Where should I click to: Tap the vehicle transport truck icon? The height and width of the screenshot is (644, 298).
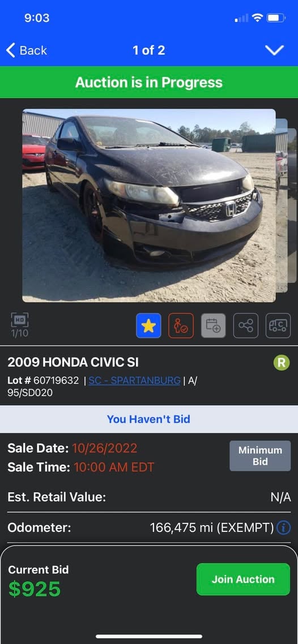point(278,326)
